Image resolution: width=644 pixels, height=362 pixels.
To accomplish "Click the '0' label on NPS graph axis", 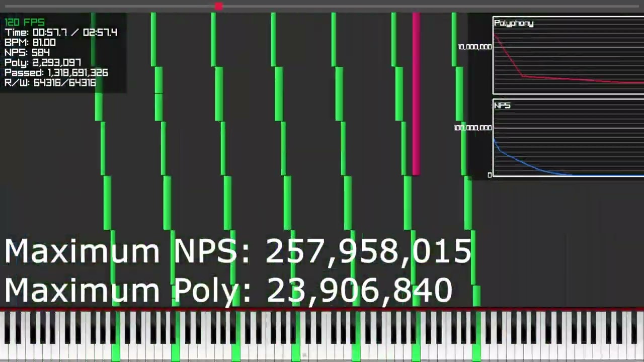I will pos(490,175).
